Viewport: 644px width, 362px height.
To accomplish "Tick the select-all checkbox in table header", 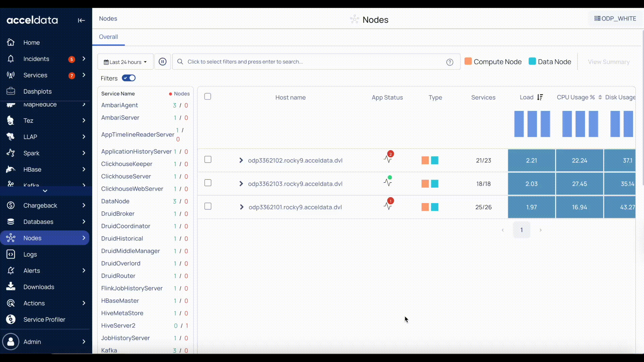I will tap(208, 97).
